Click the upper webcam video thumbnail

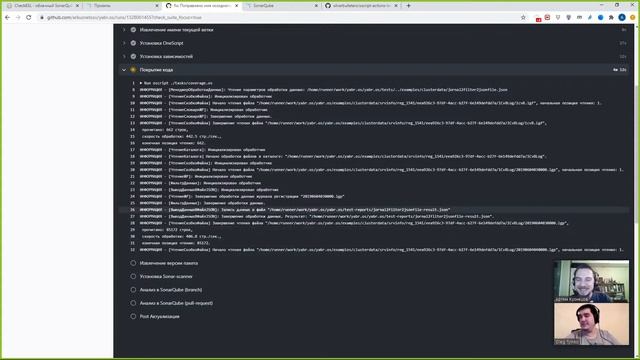click(x=591, y=282)
